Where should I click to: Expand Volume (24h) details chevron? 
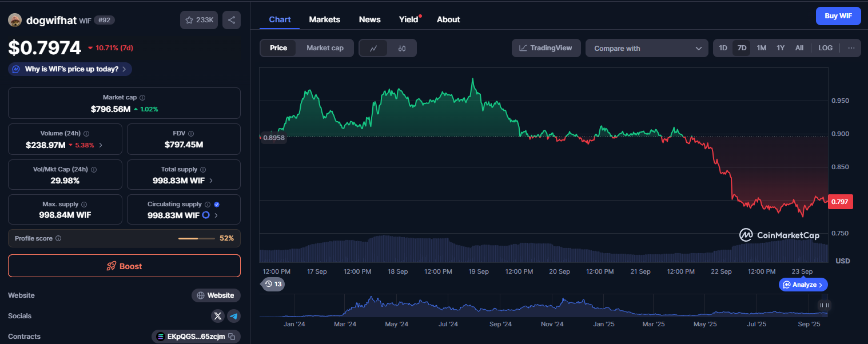tap(101, 145)
